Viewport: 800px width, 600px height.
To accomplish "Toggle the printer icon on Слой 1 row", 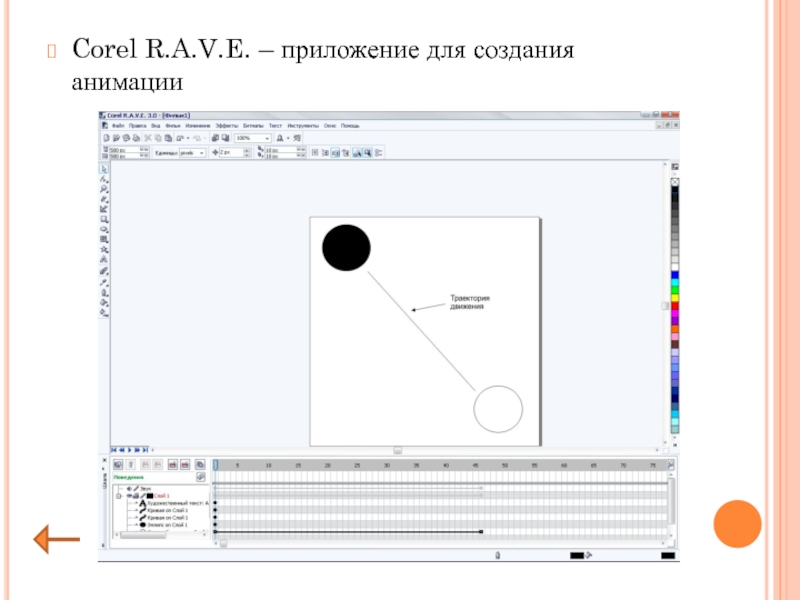I will tap(136, 495).
